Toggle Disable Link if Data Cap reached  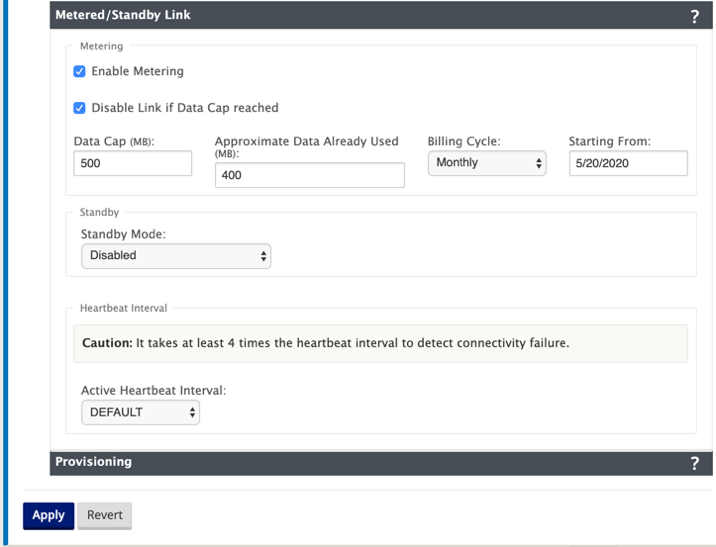79,108
